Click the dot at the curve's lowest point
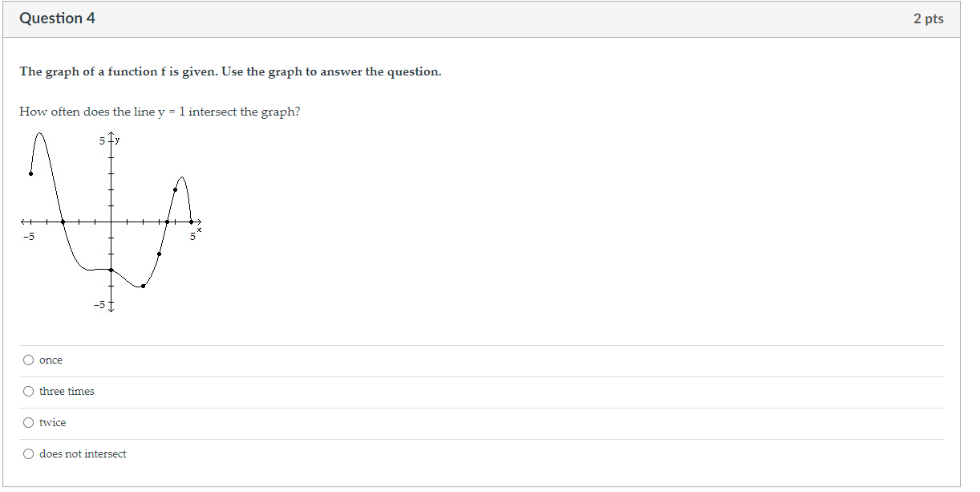Viewport: 980px width, 492px height. (x=143, y=286)
